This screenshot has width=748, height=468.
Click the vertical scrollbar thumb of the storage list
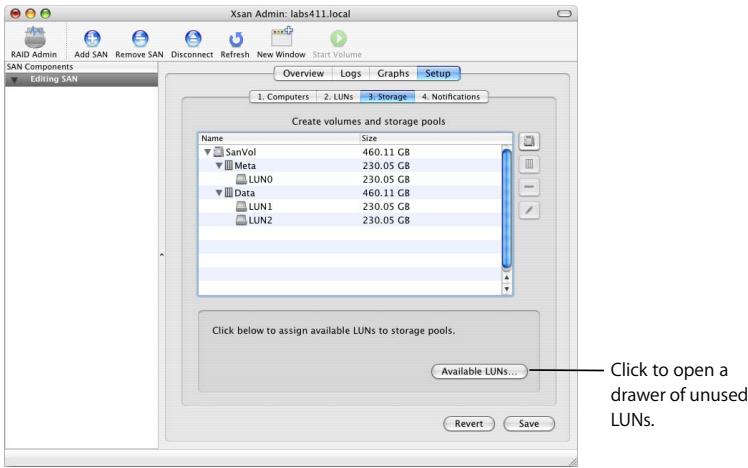point(507,209)
